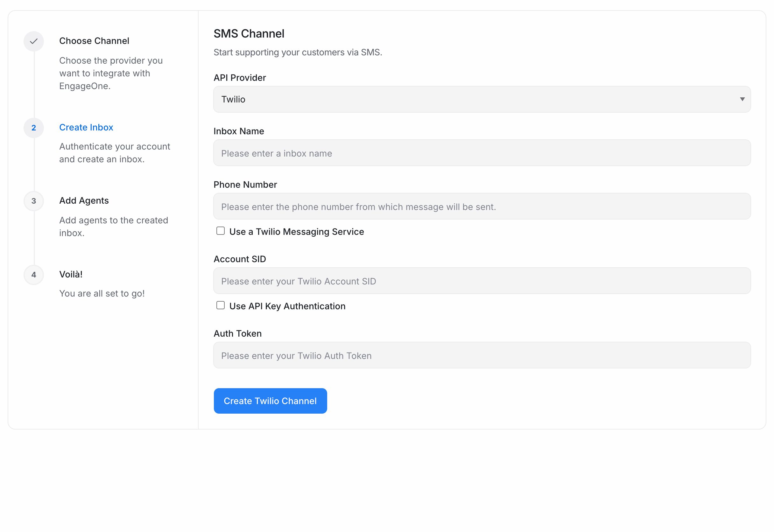774x532 pixels.
Task: Click the Auth Token label
Action: pos(237,334)
